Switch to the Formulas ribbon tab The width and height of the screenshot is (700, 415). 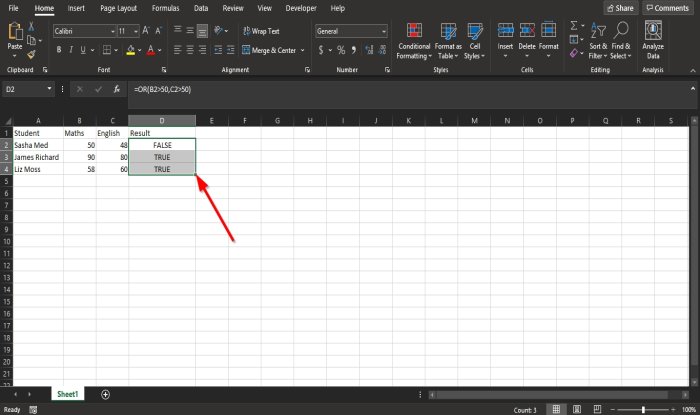point(165,8)
